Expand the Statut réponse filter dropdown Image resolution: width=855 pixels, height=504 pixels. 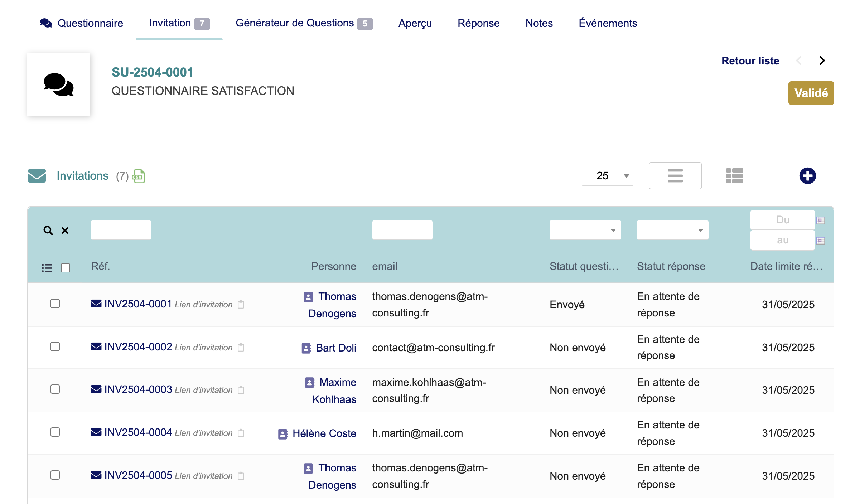(672, 230)
